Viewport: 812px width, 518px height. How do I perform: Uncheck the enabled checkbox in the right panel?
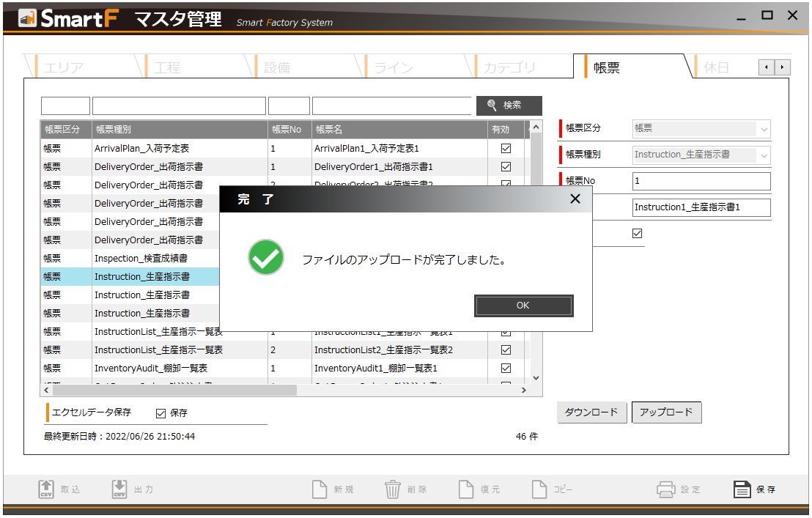pos(636,232)
